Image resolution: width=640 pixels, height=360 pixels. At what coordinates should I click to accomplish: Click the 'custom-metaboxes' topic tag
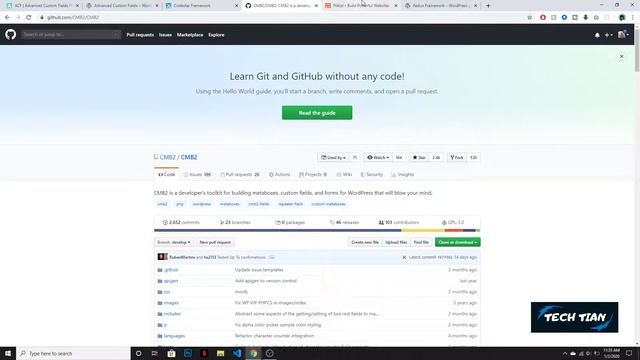click(x=329, y=204)
